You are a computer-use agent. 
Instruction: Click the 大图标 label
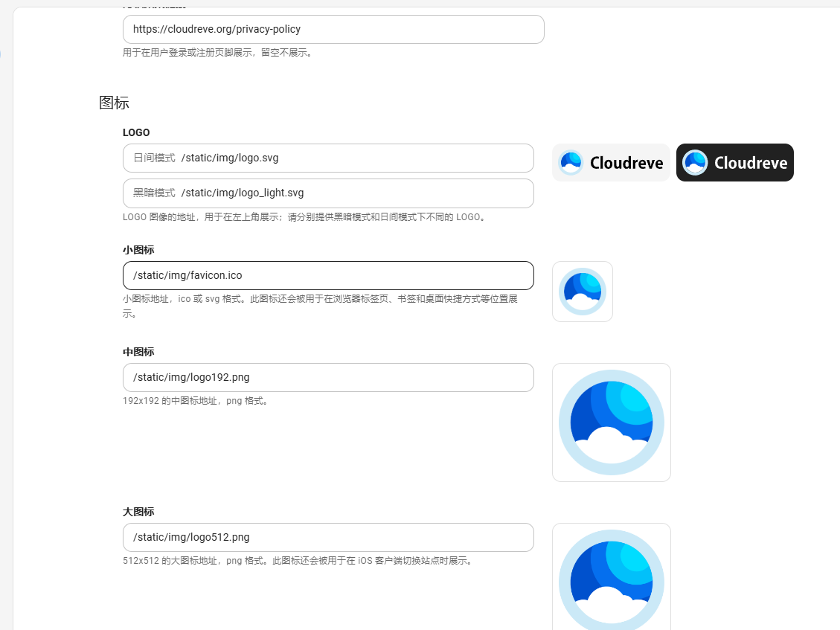click(138, 512)
